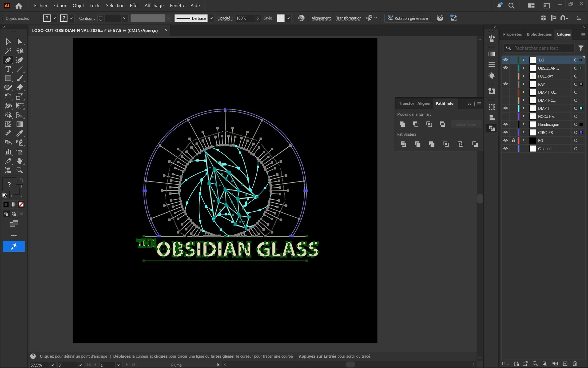
Task: Click the delete layer trash icon
Action: coord(575,364)
